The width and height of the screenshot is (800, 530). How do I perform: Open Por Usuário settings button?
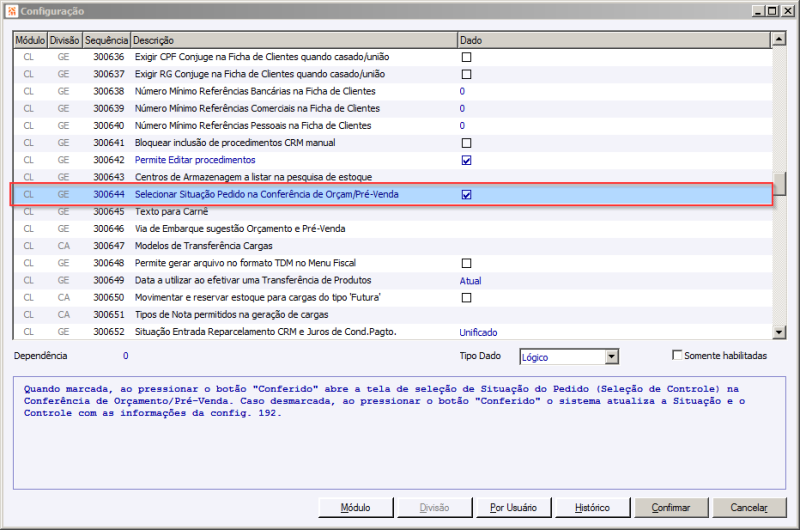pyautogui.click(x=513, y=508)
